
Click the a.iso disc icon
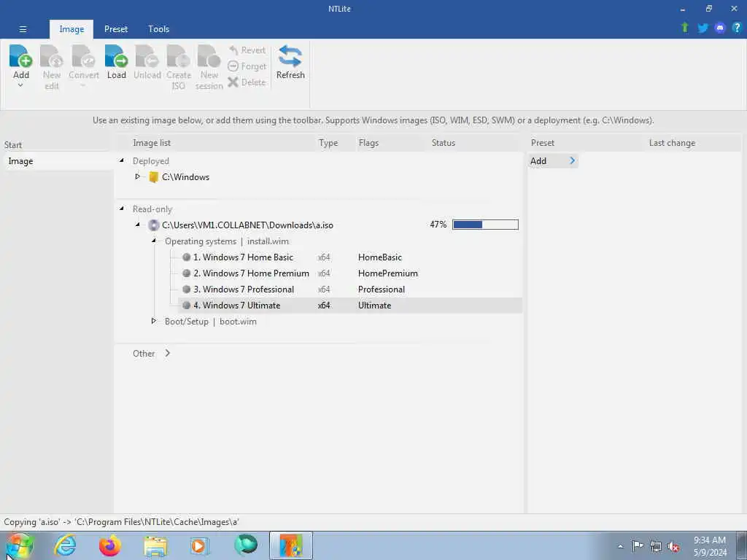click(x=153, y=225)
